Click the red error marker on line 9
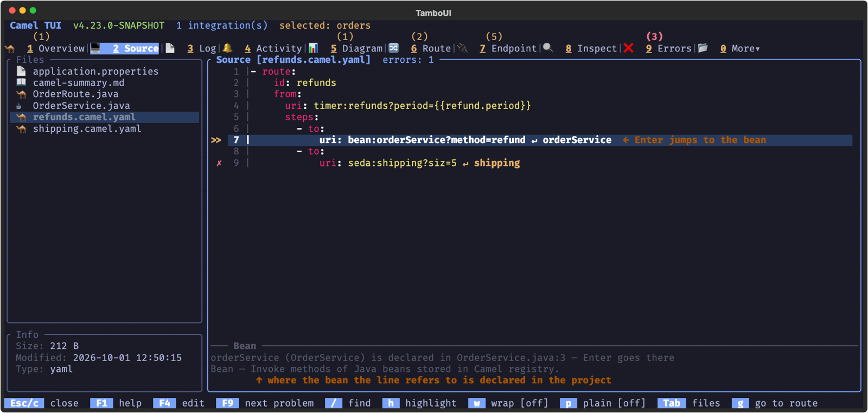 point(219,163)
